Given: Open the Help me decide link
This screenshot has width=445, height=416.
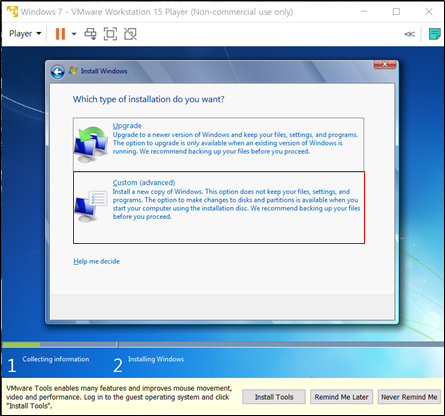Looking at the screenshot, I should pyautogui.click(x=96, y=261).
